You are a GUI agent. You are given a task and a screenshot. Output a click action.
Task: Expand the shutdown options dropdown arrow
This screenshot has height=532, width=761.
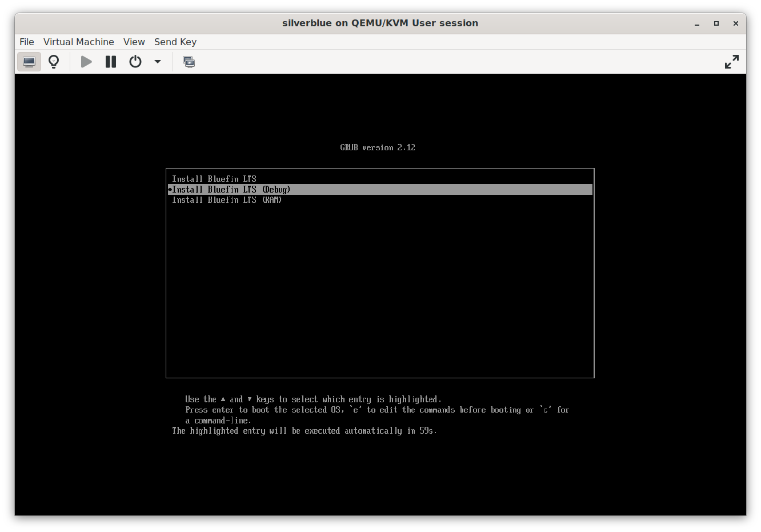pos(158,62)
